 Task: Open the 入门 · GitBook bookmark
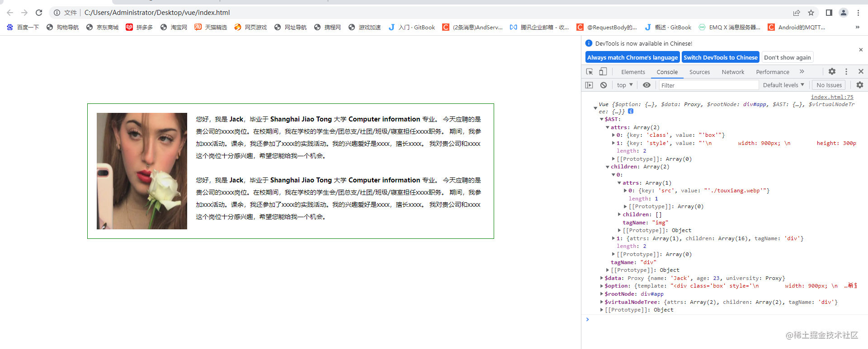tap(412, 27)
